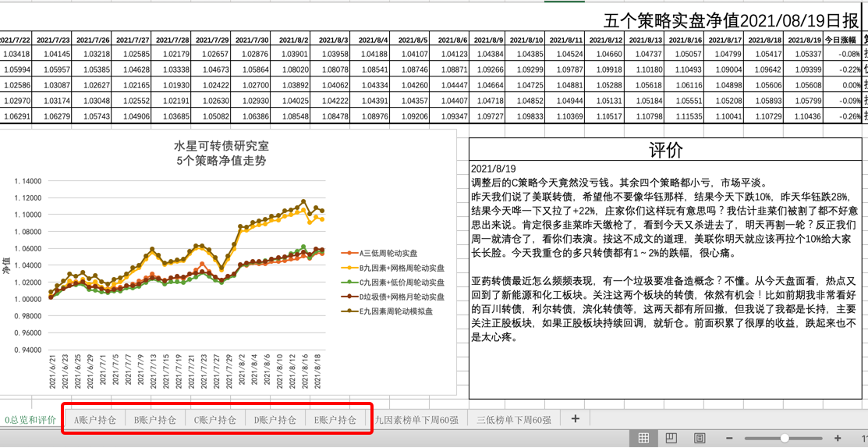
Task: Switch to B账户持仓 sheet tab
Action: click(x=155, y=420)
